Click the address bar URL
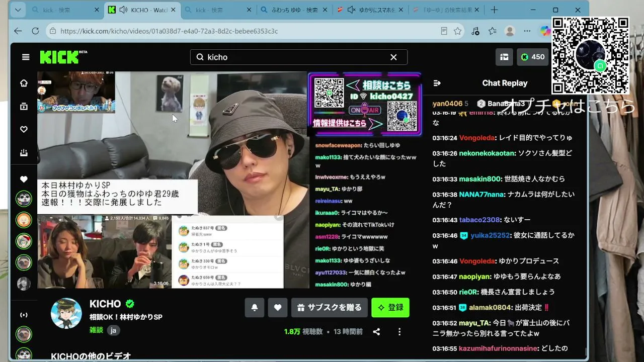 [169, 31]
